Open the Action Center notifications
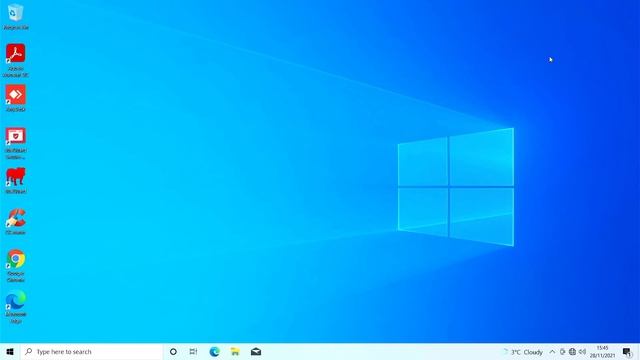The height and width of the screenshot is (360, 640). (627, 352)
